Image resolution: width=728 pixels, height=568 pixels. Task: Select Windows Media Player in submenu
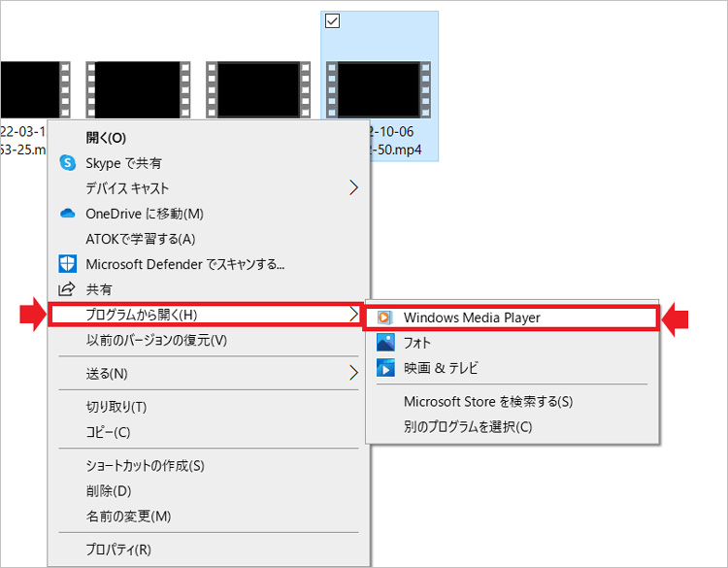point(511,318)
